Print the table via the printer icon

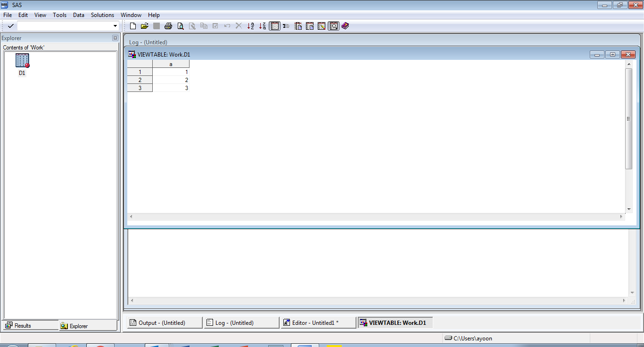pyautogui.click(x=168, y=26)
